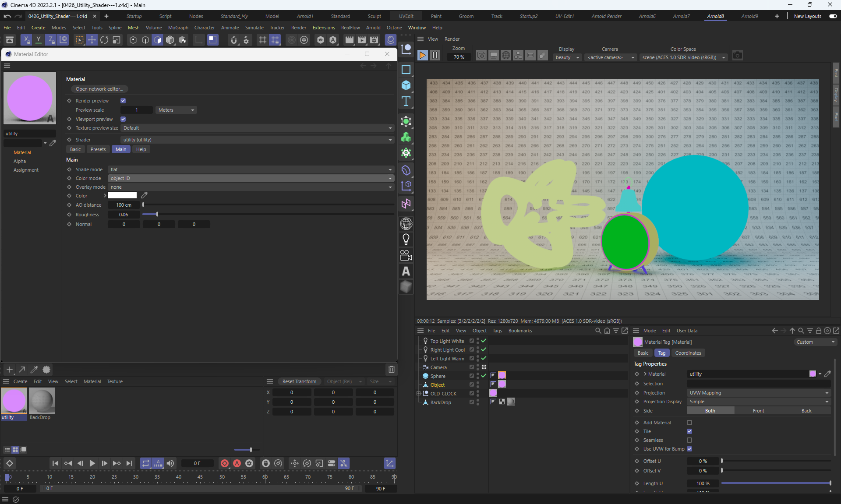Switch to the Presets tab

(98, 149)
